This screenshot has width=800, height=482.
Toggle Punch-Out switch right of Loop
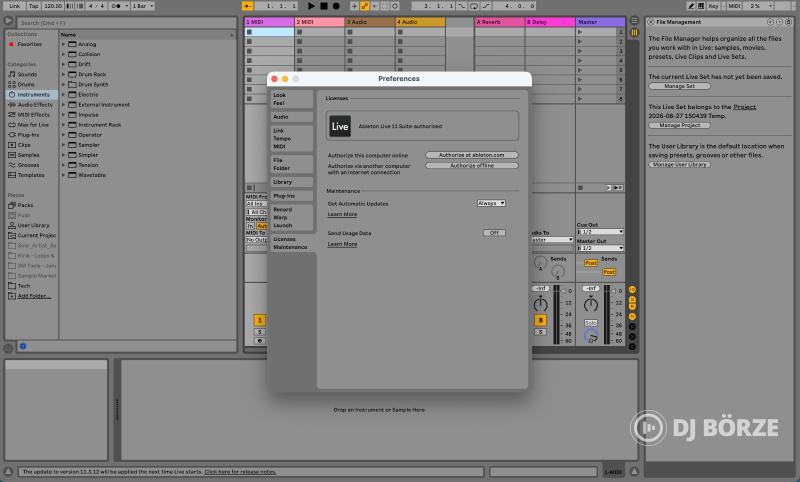click(x=486, y=6)
